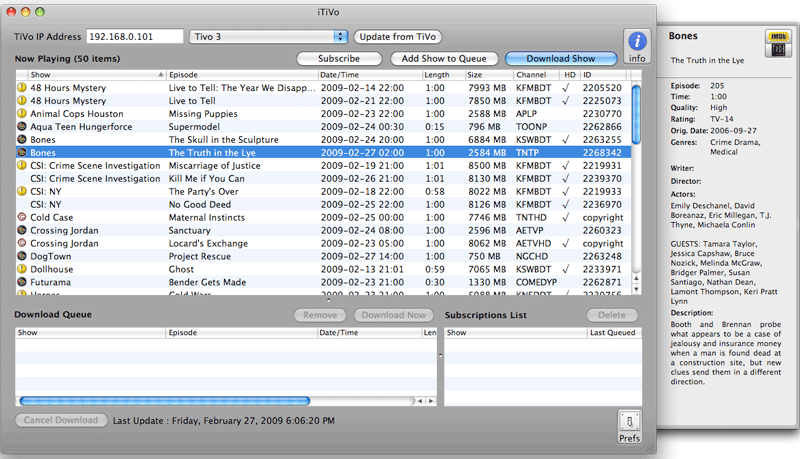
Task: Select the 'Supermodel' episode row
Action: click(x=323, y=126)
